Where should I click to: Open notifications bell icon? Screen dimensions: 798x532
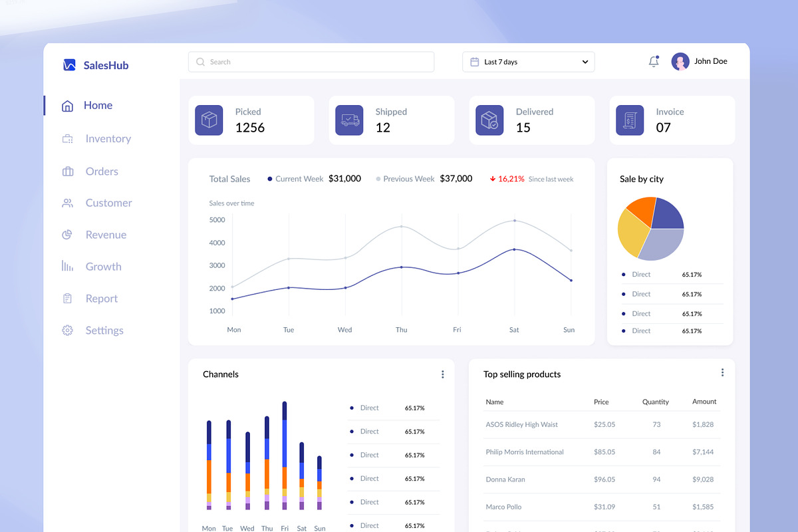[654, 61]
